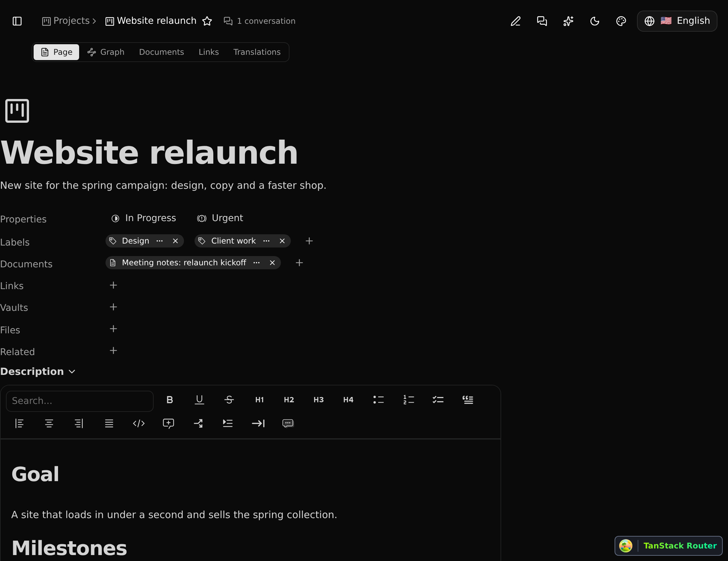Open the English language selector
This screenshot has height=561, width=728.
click(x=677, y=21)
